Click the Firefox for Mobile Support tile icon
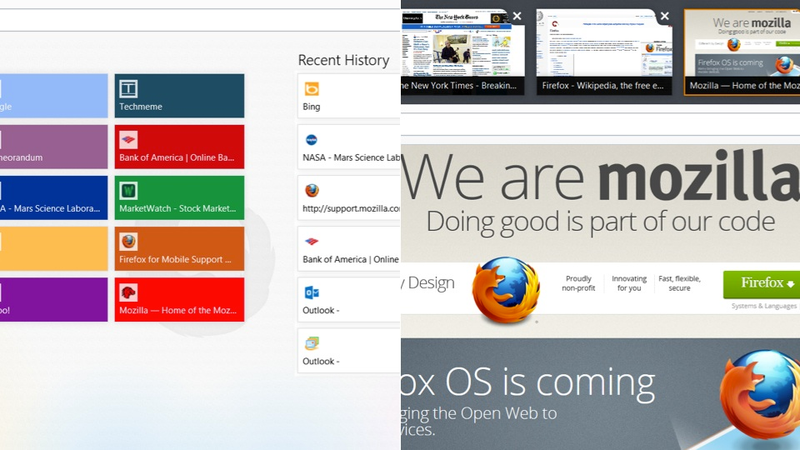This screenshot has height=450, width=800. 128,241
